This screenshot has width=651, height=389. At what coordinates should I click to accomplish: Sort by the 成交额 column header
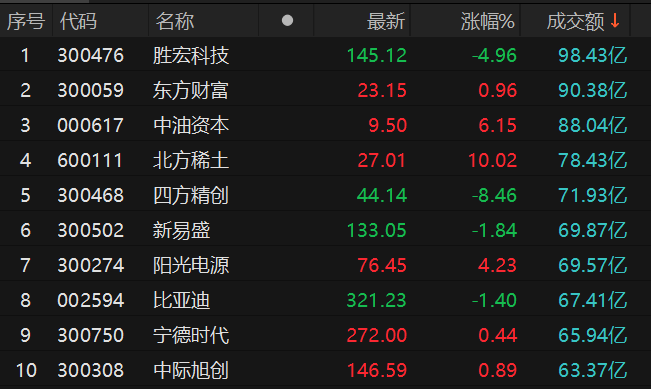[575, 21]
